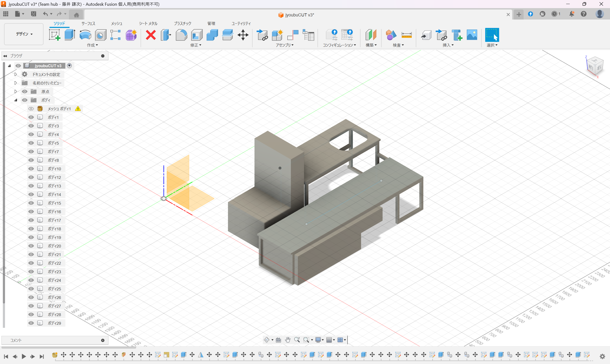Click the red Delete X icon
This screenshot has height=364, width=610.
tap(151, 35)
